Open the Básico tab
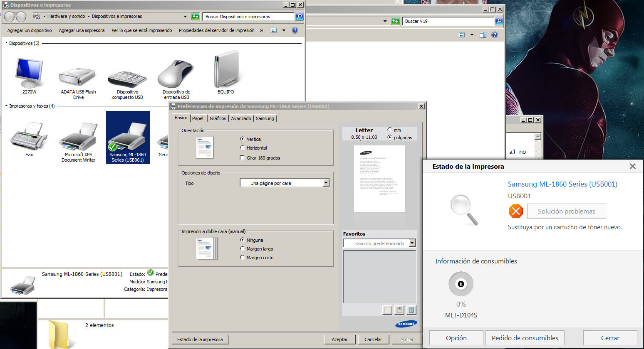This screenshot has width=644, height=349. pos(181,118)
